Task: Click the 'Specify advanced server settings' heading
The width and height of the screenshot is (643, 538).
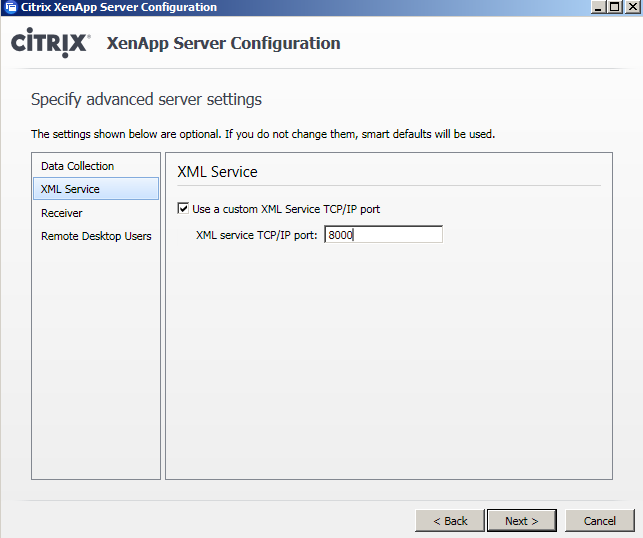Action: pyautogui.click(x=146, y=100)
